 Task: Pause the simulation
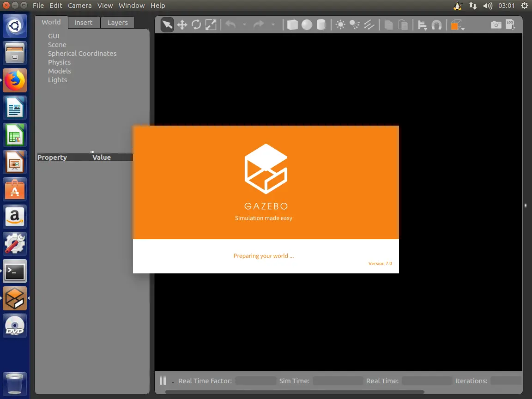163,381
